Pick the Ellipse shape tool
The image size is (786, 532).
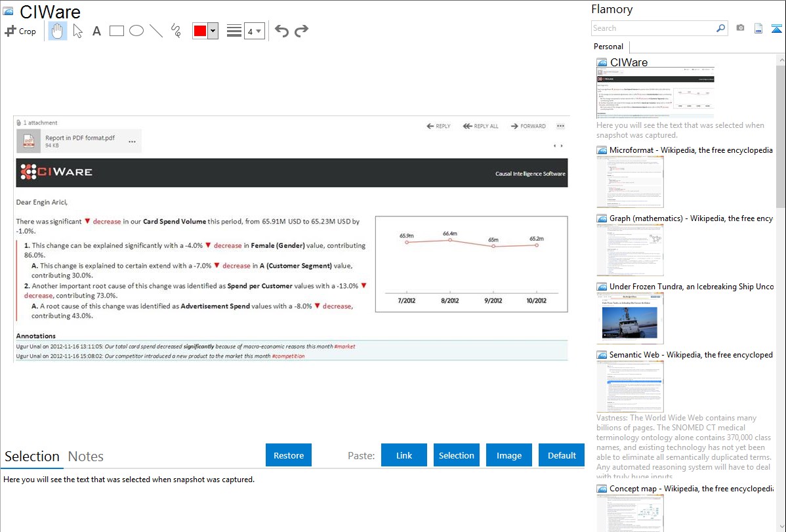(136, 31)
